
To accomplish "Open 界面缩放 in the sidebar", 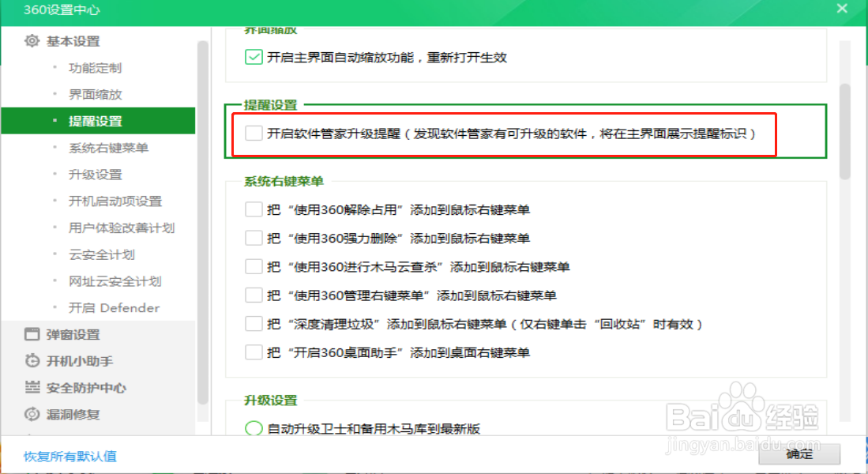I will [95, 94].
